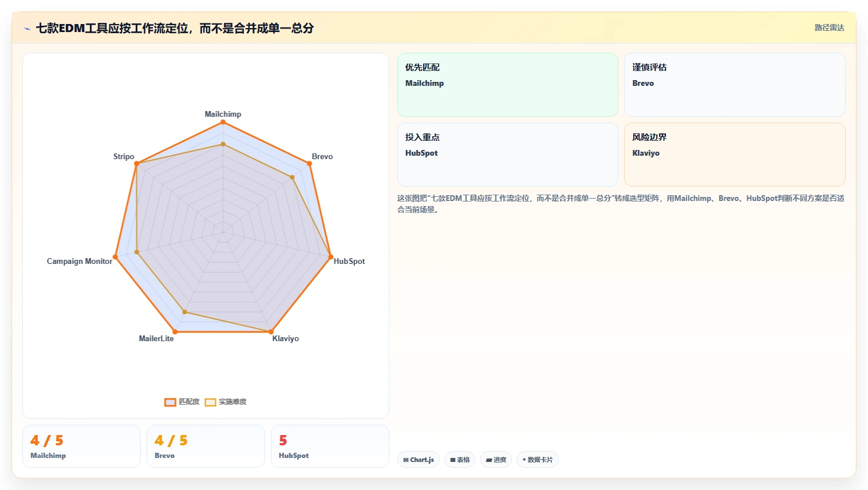Click the description paragraph starting 这张图把
The image size is (868, 490).
[621, 204]
